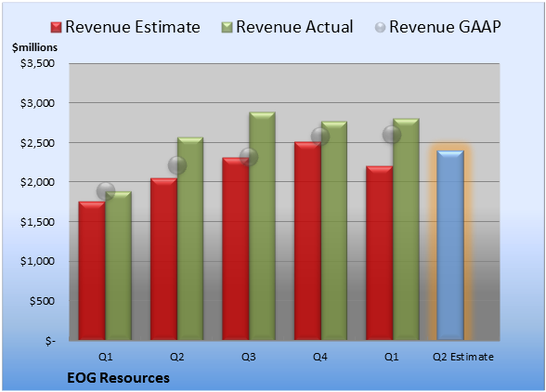Click the 'Q2' category label
Viewport: 546px width, 392px height.
(x=177, y=357)
